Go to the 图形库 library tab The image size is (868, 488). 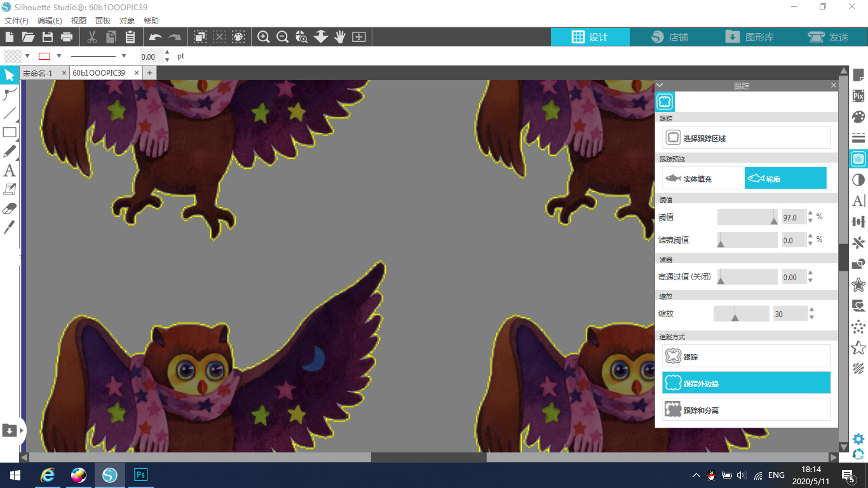tap(749, 37)
